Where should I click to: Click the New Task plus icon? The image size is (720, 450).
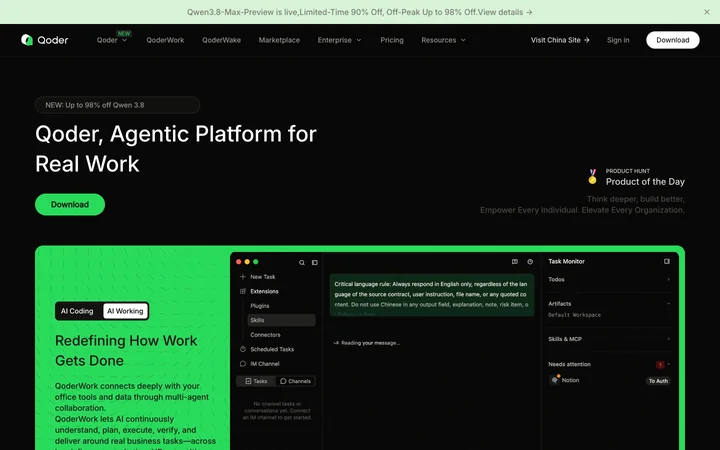243,277
